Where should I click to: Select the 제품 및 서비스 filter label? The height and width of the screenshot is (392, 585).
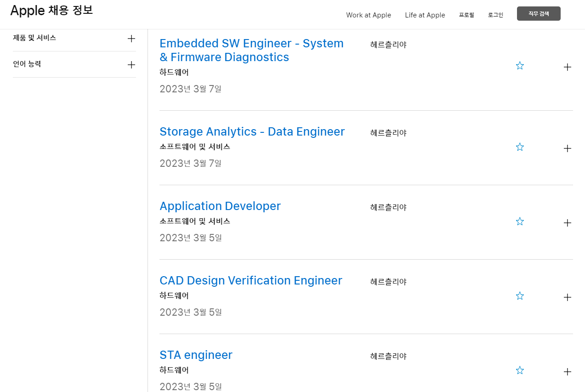(34, 38)
